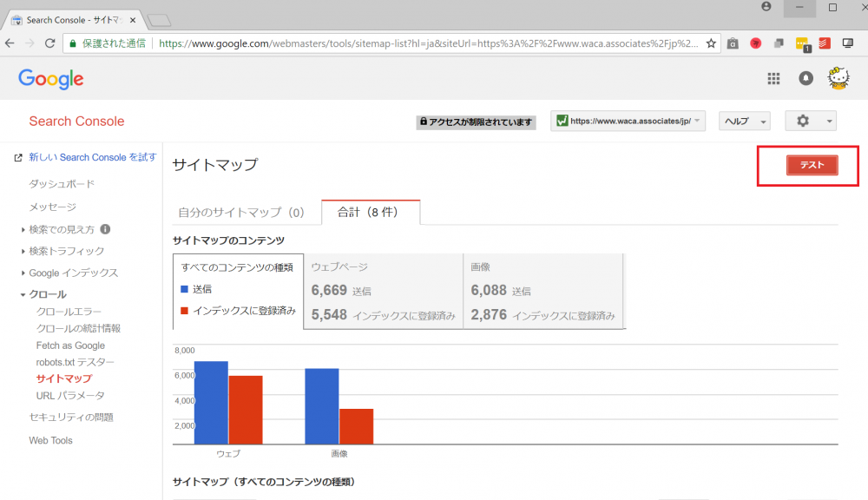Open セキュリティの問題 in sidebar

(x=71, y=417)
